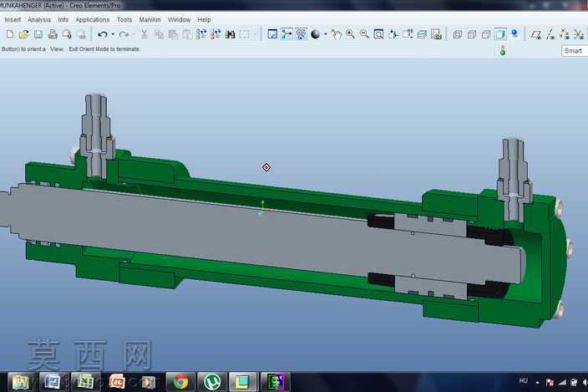The image size is (588, 392).
Task: Toggle datum points display
Action: click(565, 34)
